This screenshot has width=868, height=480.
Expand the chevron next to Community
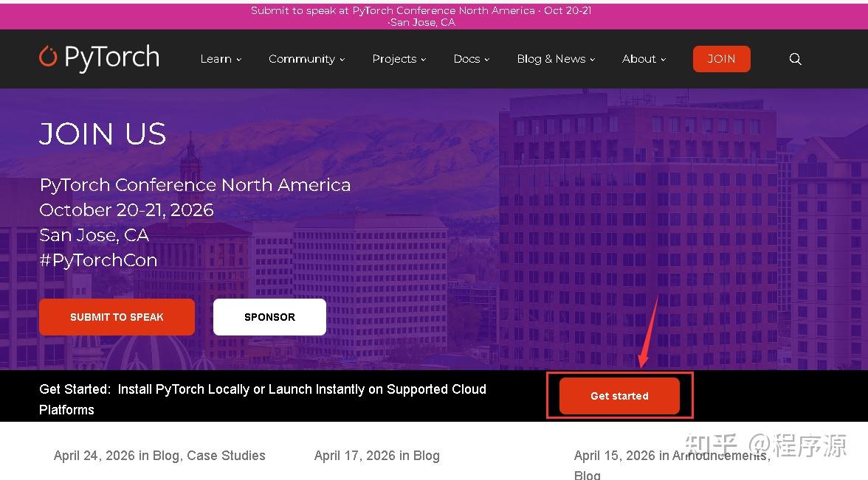[342, 60]
